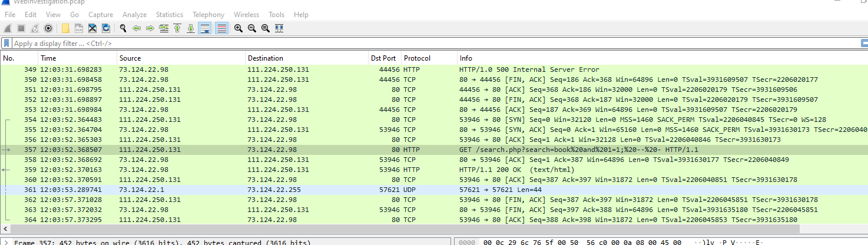The height and width of the screenshot is (245, 868).
Task: Open the Statistics menu
Action: coord(170,14)
